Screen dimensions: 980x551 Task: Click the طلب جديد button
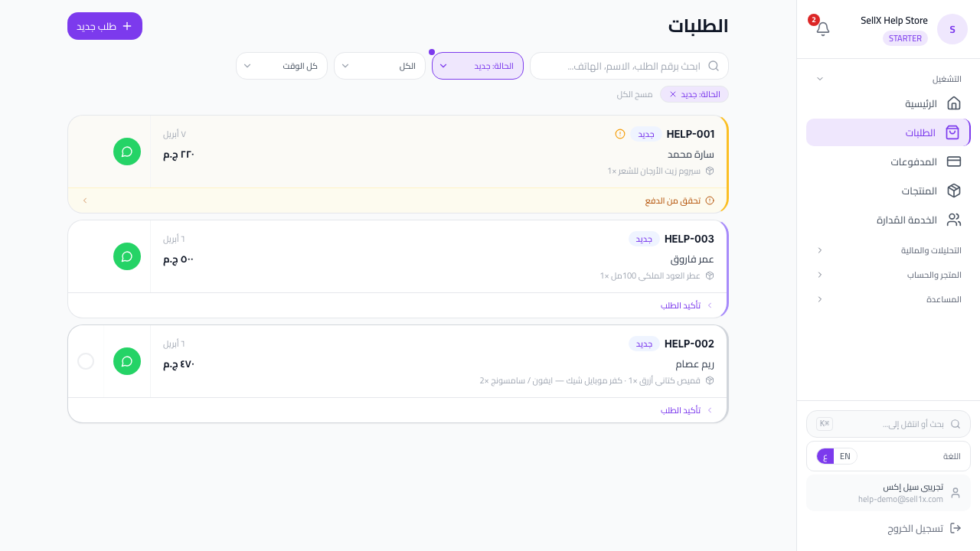tap(105, 26)
